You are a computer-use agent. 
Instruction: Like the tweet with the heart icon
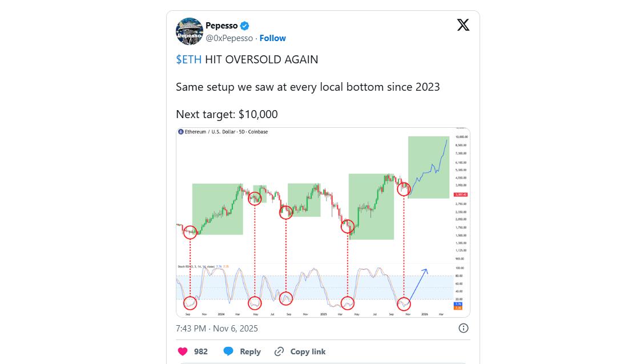(x=183, y=351)
